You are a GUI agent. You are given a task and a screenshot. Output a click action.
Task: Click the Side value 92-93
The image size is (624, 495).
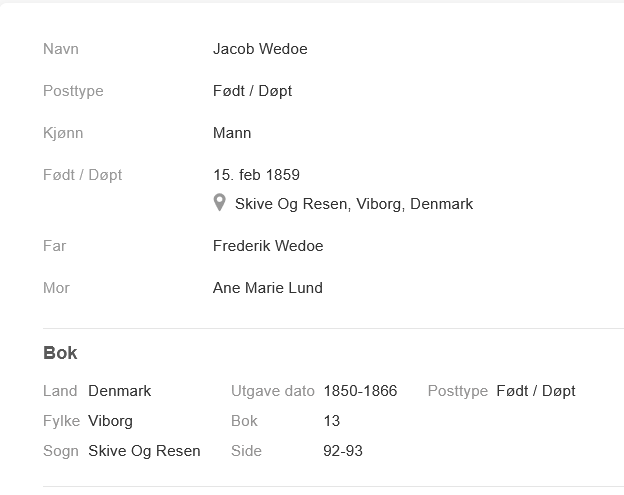pyautogui.click(x=343, y=451)
